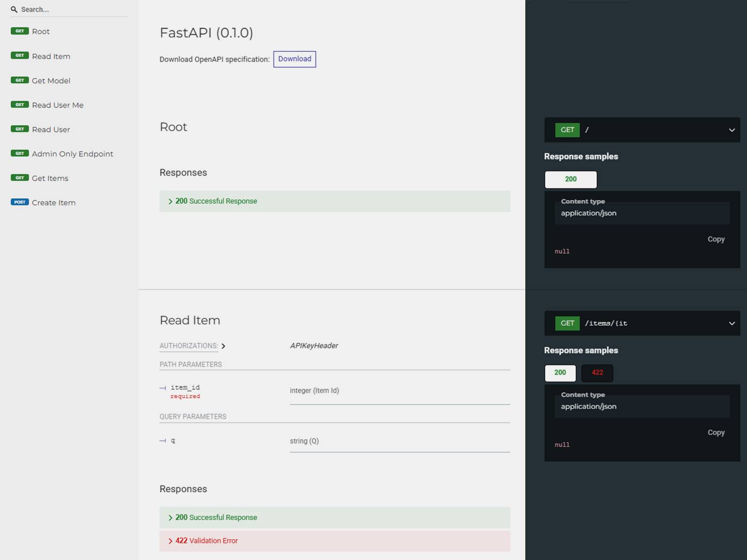Select the 200 tab in Read Item samples
747x560 pixels.
(560, 373)
